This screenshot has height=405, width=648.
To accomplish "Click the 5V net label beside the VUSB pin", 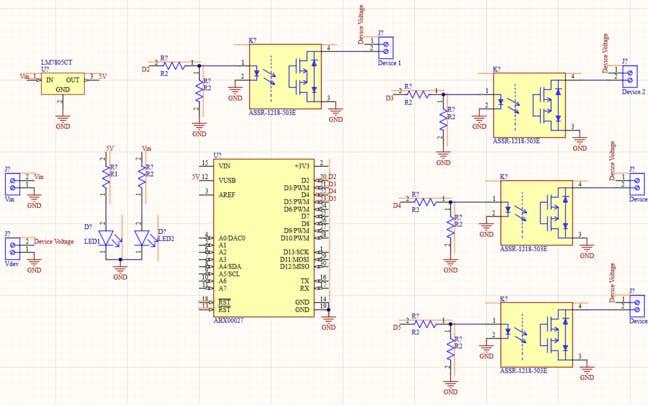I will [196, 176].
